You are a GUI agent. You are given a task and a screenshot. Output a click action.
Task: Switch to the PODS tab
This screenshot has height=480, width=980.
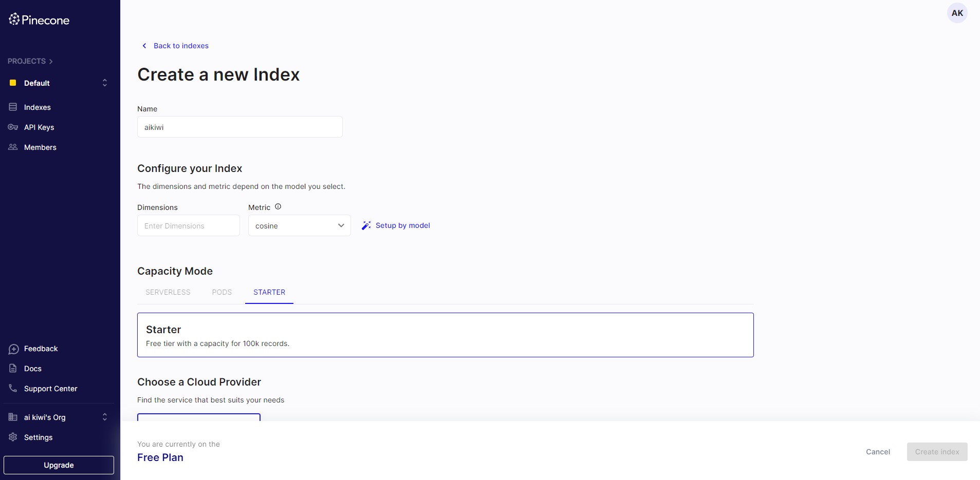(222, 292)
